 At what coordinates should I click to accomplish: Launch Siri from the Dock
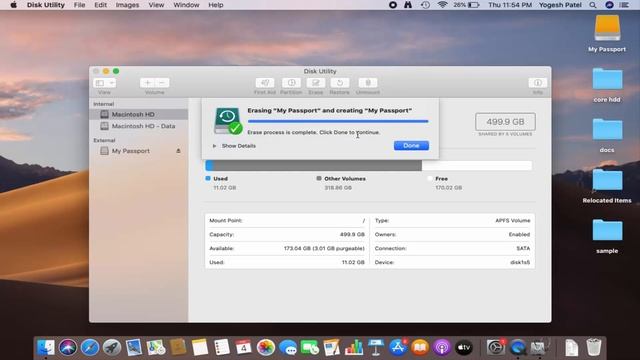coord(68,347)
